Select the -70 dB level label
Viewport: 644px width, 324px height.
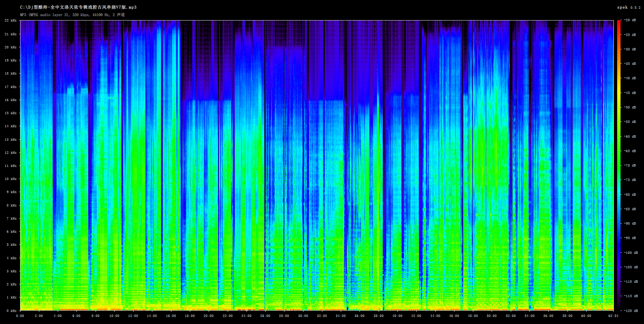(630, 166)
